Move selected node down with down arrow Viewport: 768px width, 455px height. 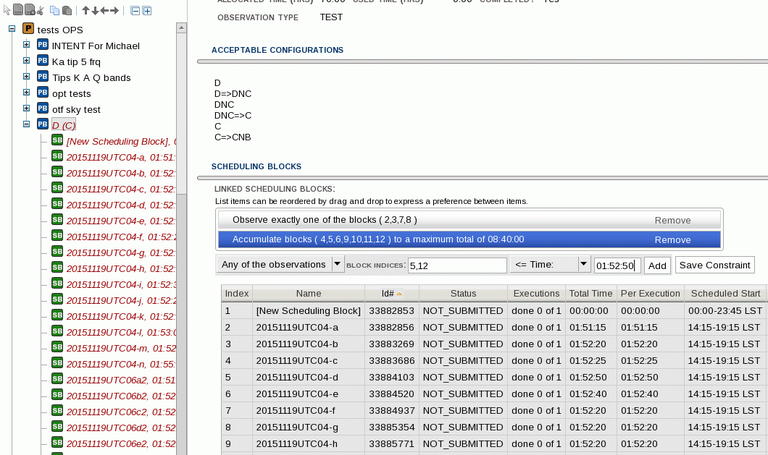point(94,11)
